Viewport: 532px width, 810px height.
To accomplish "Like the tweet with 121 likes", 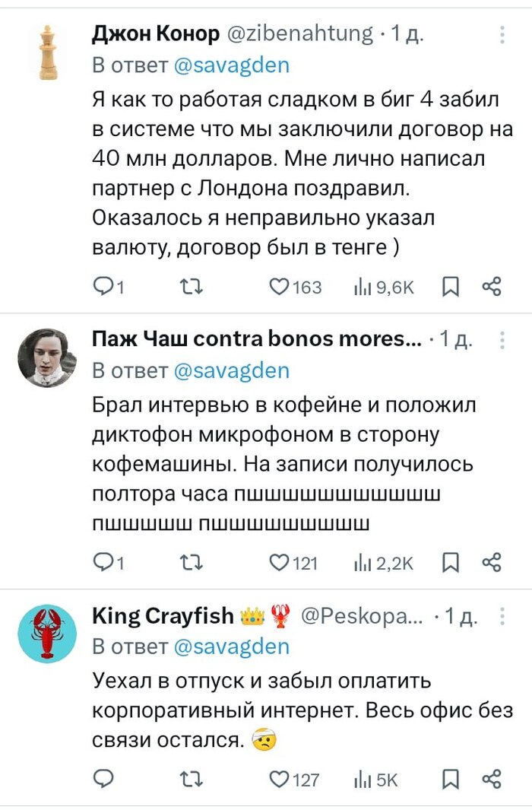I will pyautogui.click(x=281, y=563).
